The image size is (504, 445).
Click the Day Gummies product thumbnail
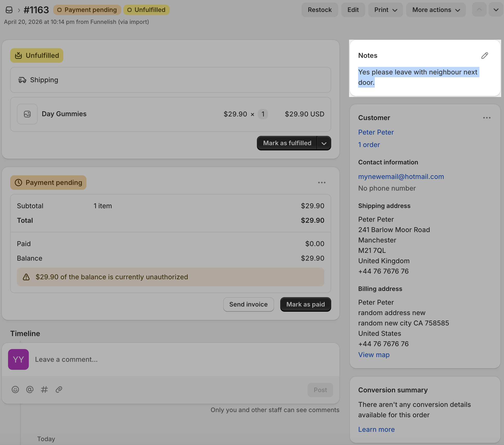pyautogui.click(x=27, y=114)
